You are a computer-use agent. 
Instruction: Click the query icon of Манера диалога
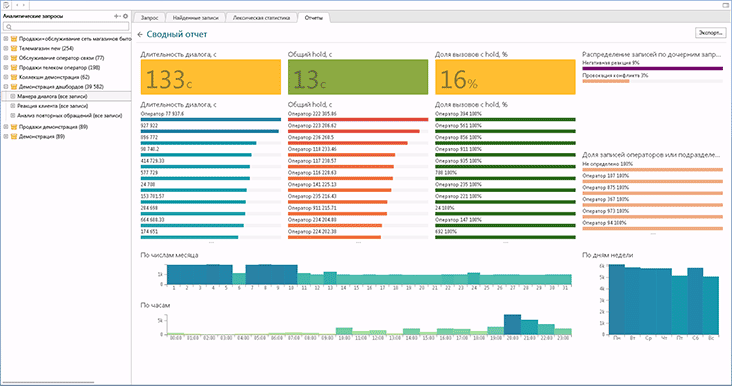pyautogui.click(x=13, y=96)
